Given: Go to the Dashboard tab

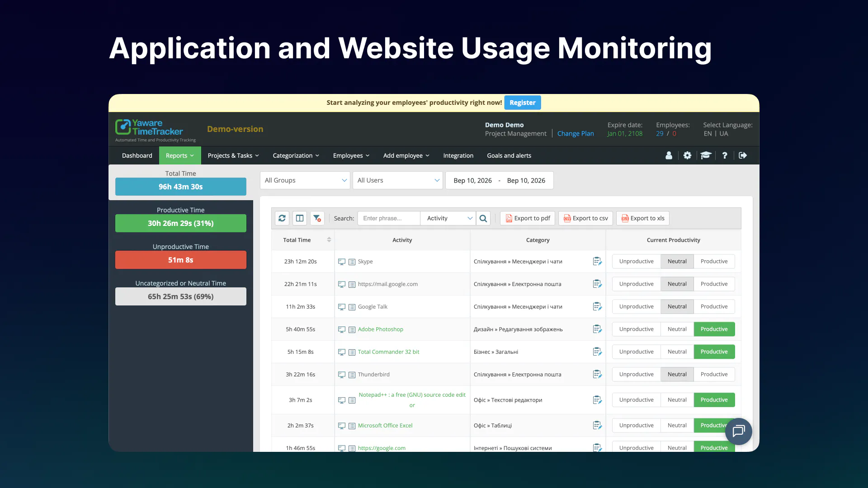Looking at the screenshot, I should coord(137,155).
